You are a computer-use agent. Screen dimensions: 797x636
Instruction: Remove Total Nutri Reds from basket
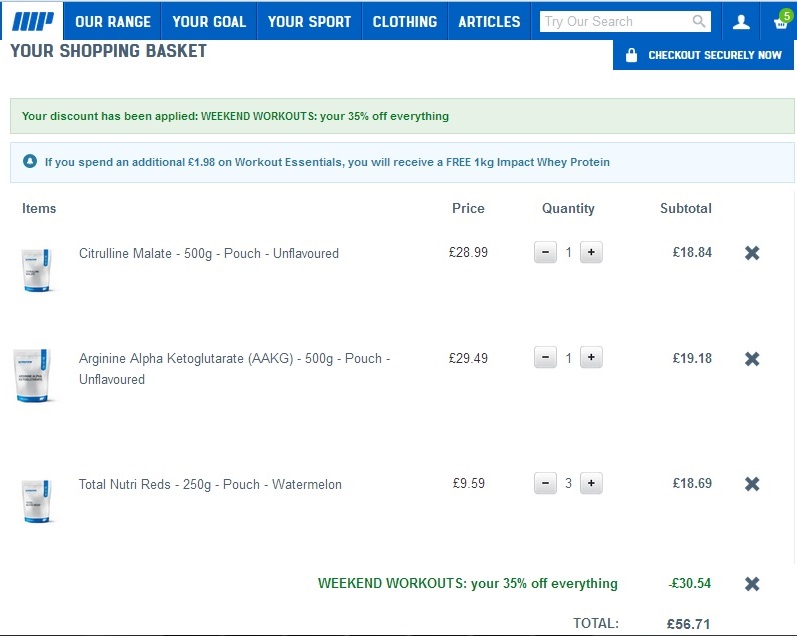click(x=752, y=484)
